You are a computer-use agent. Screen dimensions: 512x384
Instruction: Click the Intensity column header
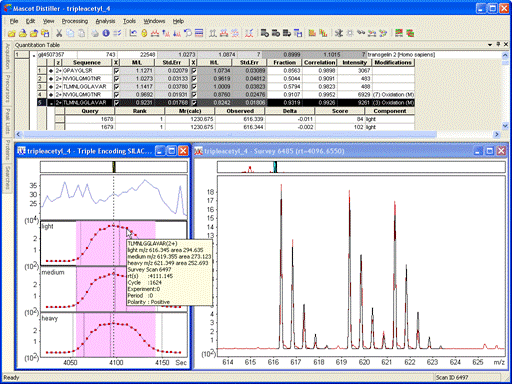tap(355, 63)
